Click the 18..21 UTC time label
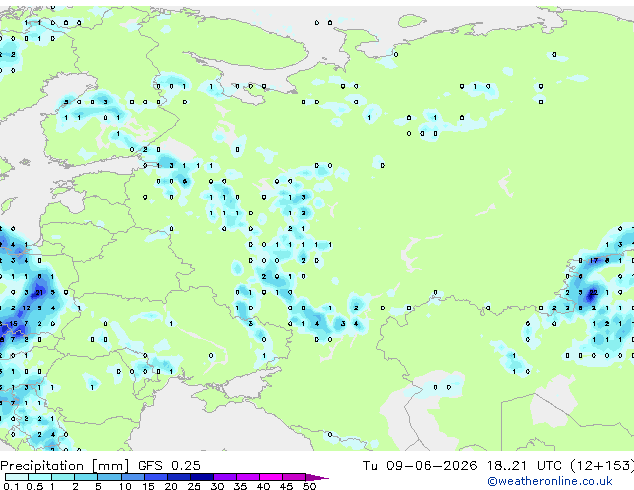 (x=524, y=466)
